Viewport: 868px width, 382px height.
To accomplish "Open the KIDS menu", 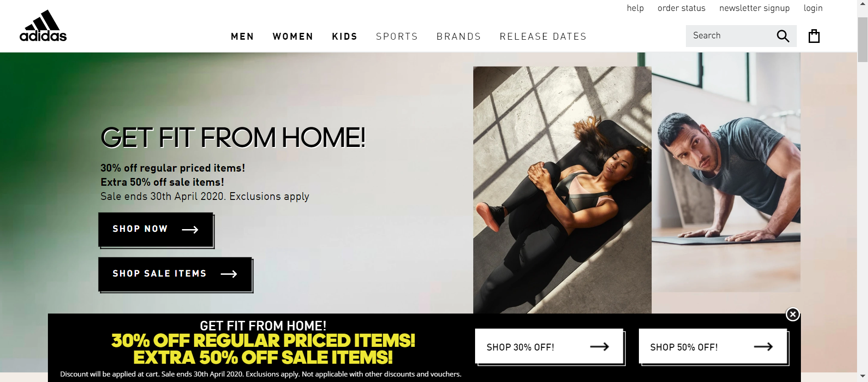I will [345, 37].
